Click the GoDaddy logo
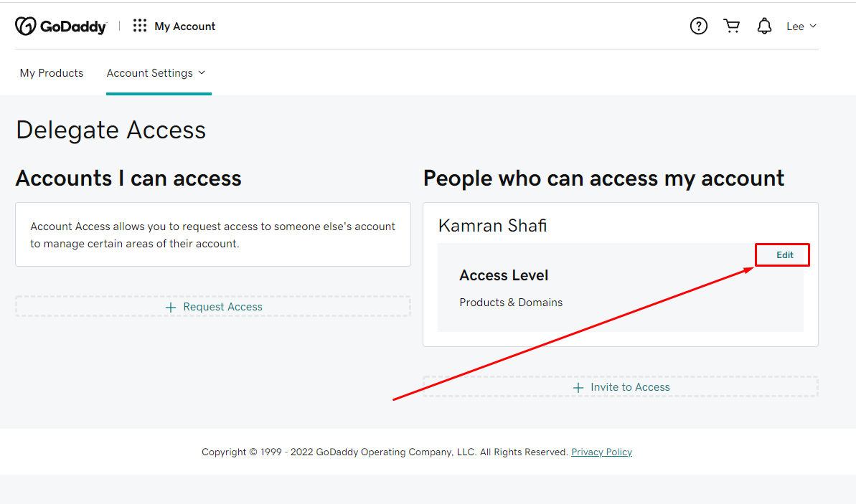 (60, 27)
